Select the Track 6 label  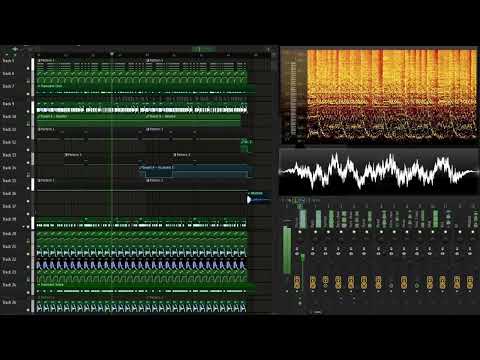(x=8, y=73)
